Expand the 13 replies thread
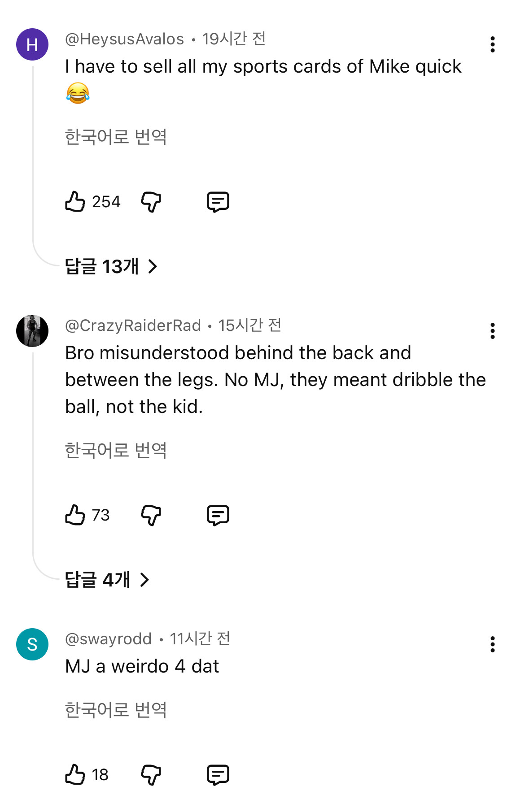Viewport: 525px width, 812px height. tap(111, 266)
